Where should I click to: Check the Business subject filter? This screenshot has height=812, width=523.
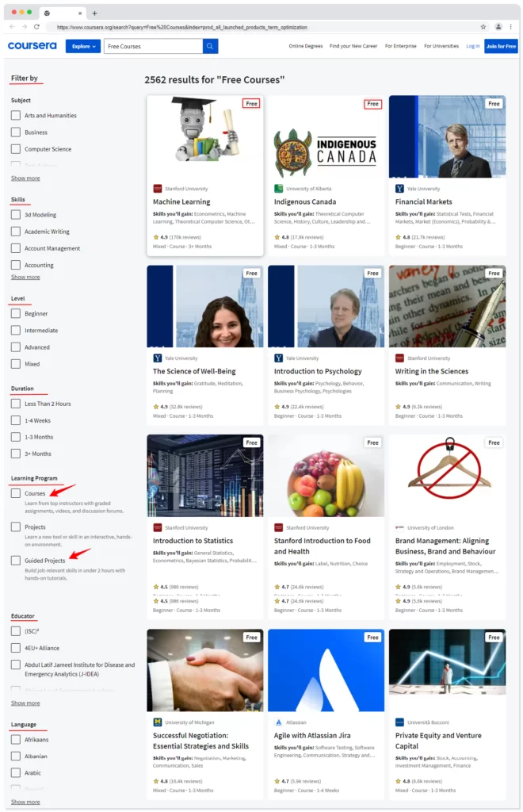coord(16,132)
